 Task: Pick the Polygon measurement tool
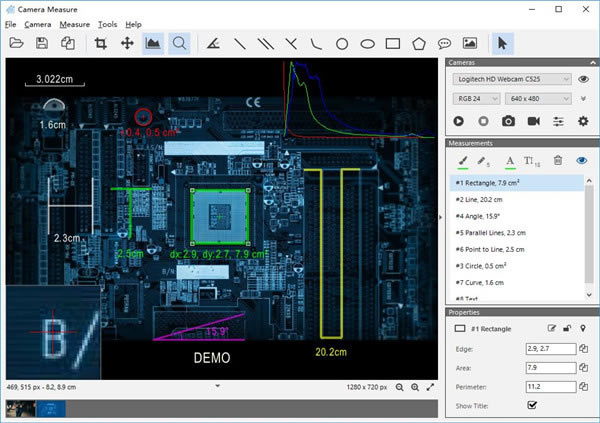point(418,43)
